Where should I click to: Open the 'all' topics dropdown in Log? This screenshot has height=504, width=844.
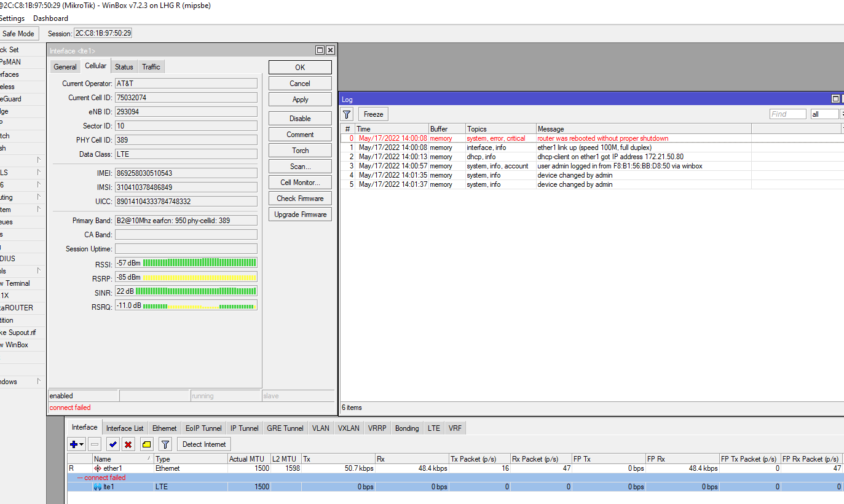[825, 114]
